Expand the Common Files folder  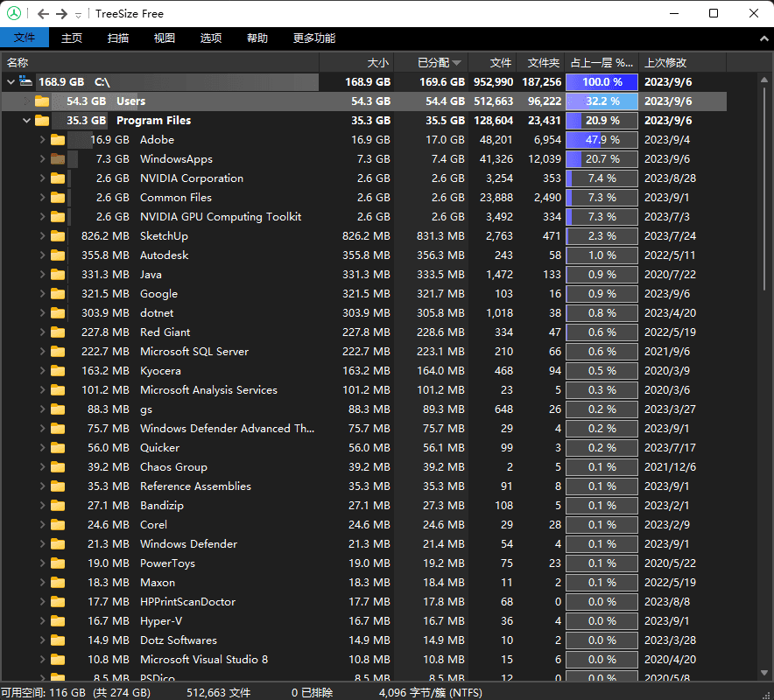pos(42,198)
